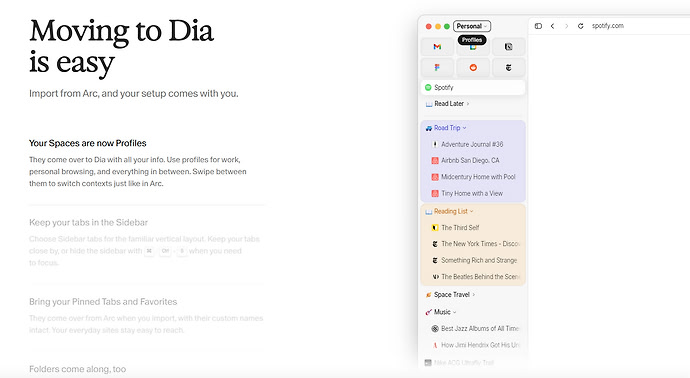Open the Gmail favorite tile
The height and width of the screenshot is (378, 690).
[437, 47]
